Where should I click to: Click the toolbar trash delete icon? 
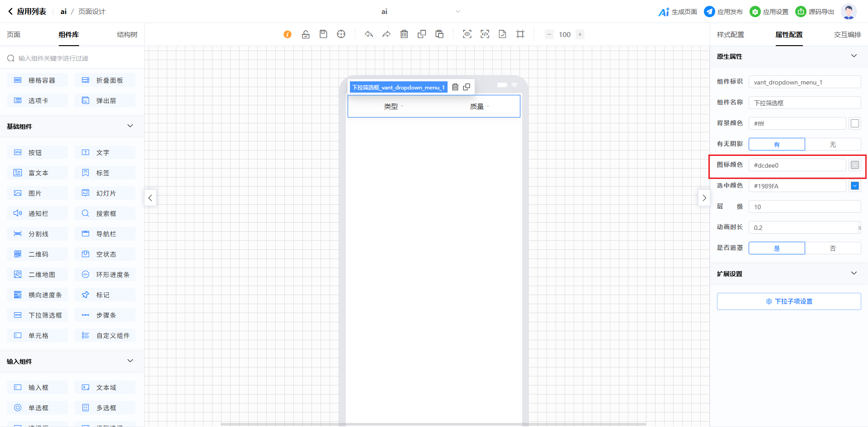pyautogui.click(x=404, y=34)
